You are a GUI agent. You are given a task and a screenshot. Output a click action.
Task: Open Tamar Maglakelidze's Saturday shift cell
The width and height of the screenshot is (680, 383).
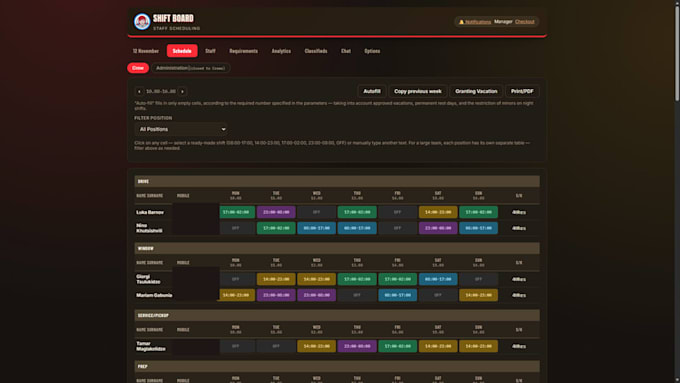438,347
